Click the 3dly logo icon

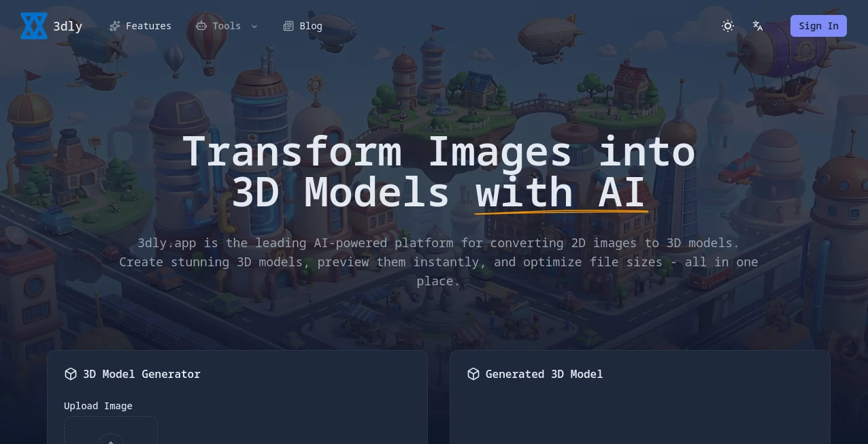click(x=34, y=26)
